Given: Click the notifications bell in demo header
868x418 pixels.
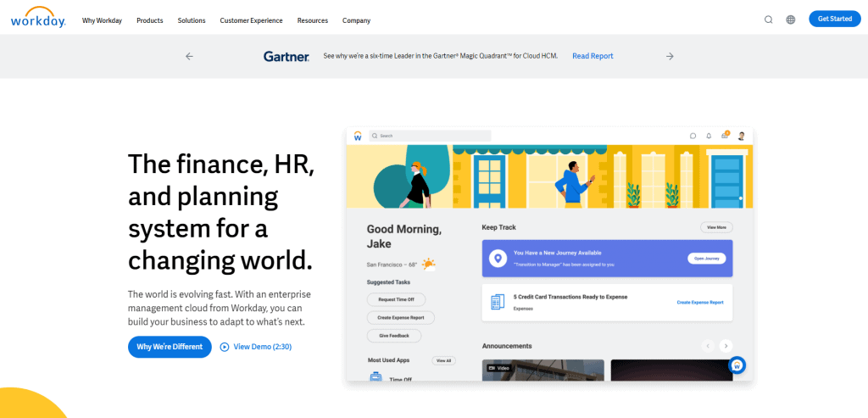Looking at the screenshot, I should coord(709,136).
